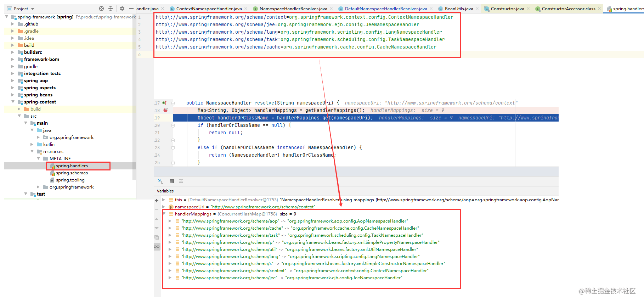
Task: Hide the Project panel using the minus icon
Action: pyautogui.click(x=131, y=9)
